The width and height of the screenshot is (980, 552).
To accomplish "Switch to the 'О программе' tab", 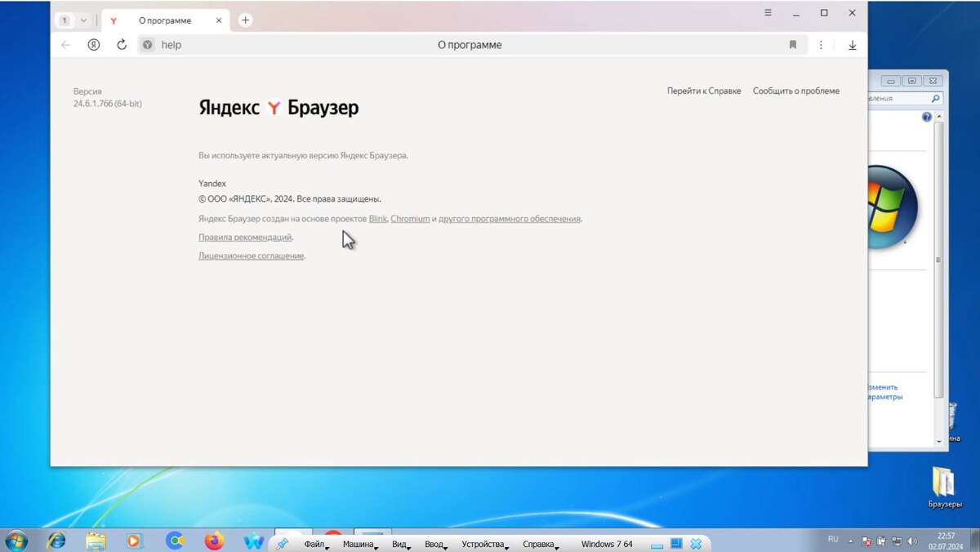I will click(x=164, y=20).
